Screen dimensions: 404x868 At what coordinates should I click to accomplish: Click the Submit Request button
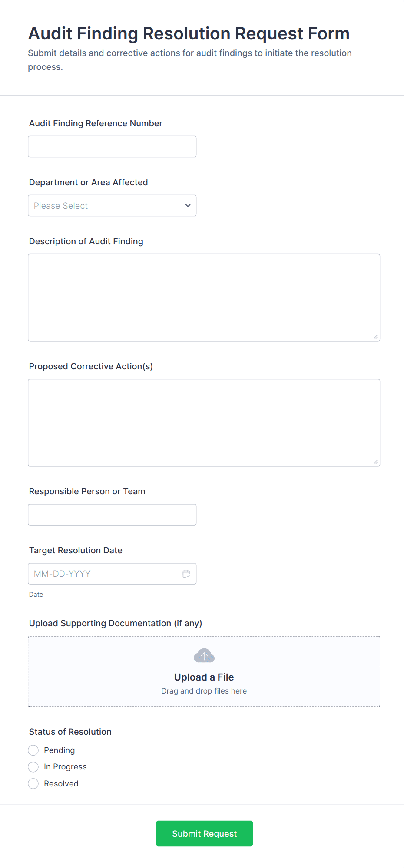point(204,833)
